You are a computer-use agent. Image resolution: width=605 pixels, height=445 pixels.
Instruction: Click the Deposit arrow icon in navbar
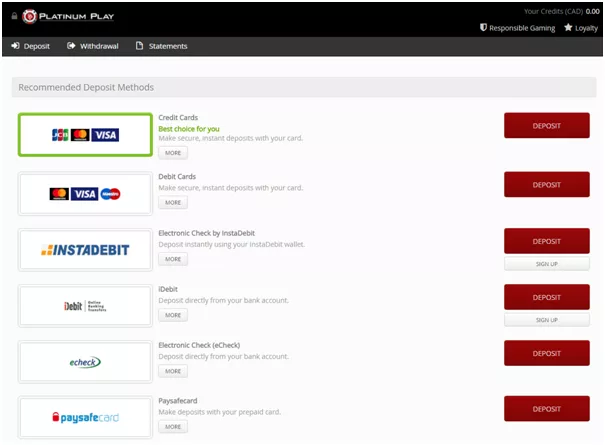[15, 46]
